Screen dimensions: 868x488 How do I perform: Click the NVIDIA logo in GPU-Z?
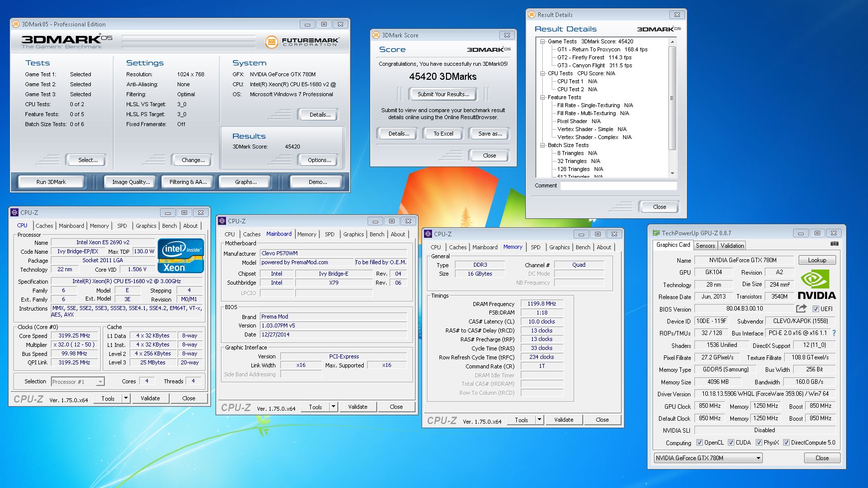click(x=817, y=285)
